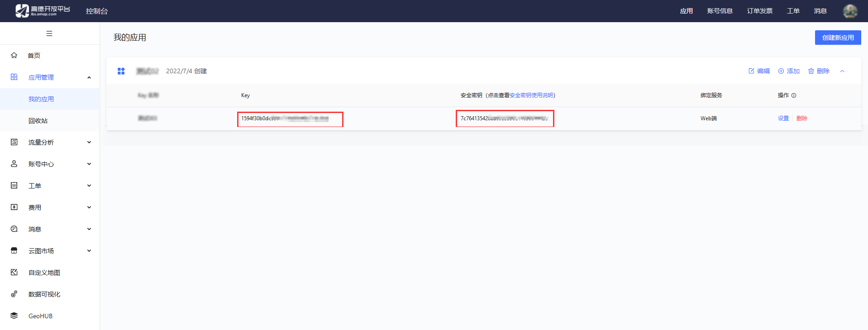Click the user avatar in top bar
868x330 pixels.
[850, 11]
